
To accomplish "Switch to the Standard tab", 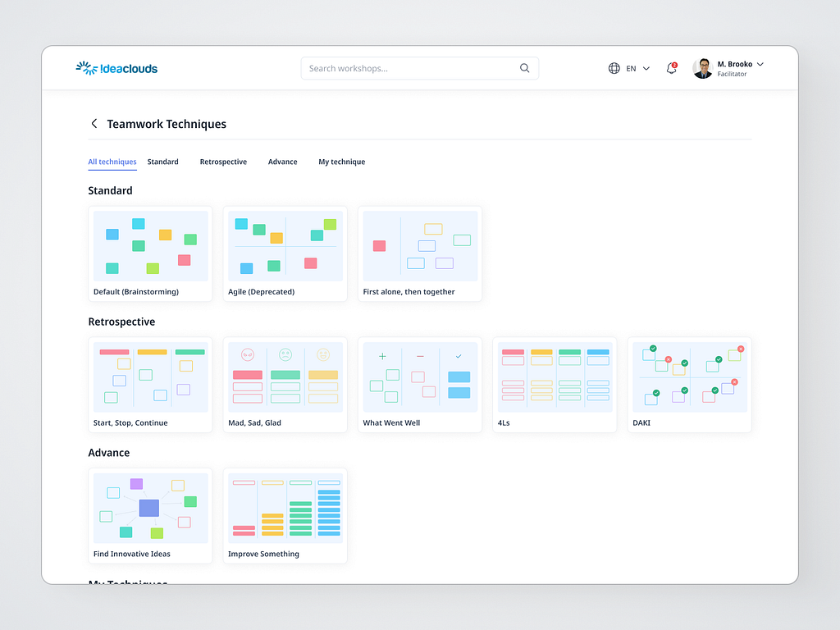I will [x=163, y=162].
